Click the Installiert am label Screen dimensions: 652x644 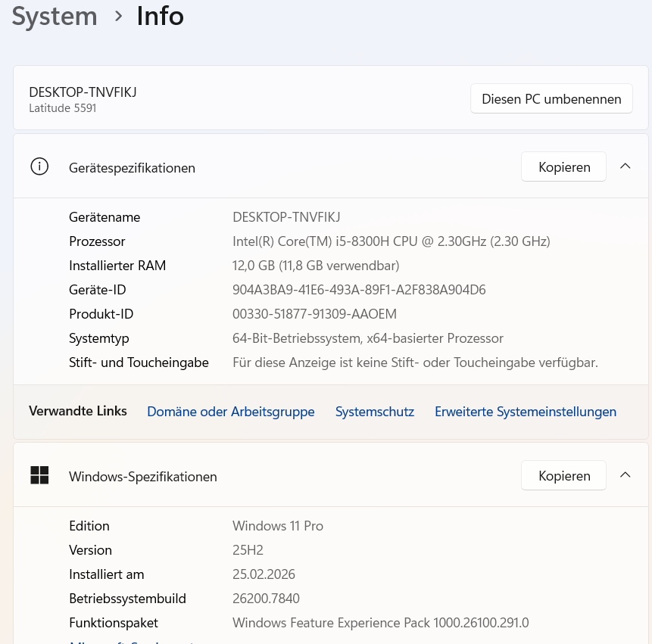[107, 574]
